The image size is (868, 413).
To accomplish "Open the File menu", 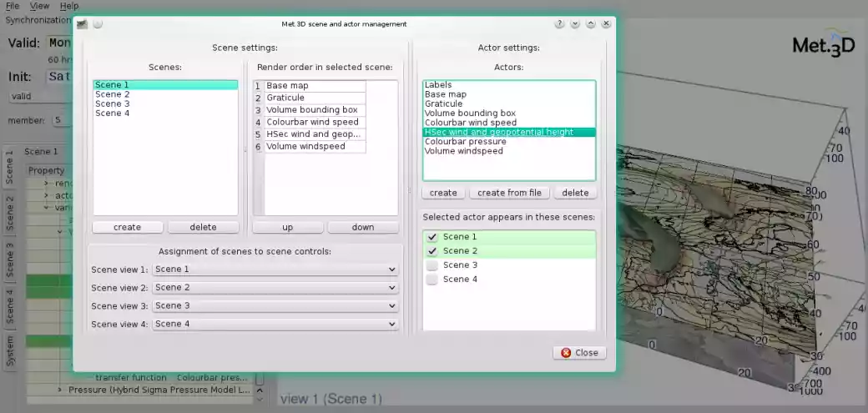I will (13, 6).
